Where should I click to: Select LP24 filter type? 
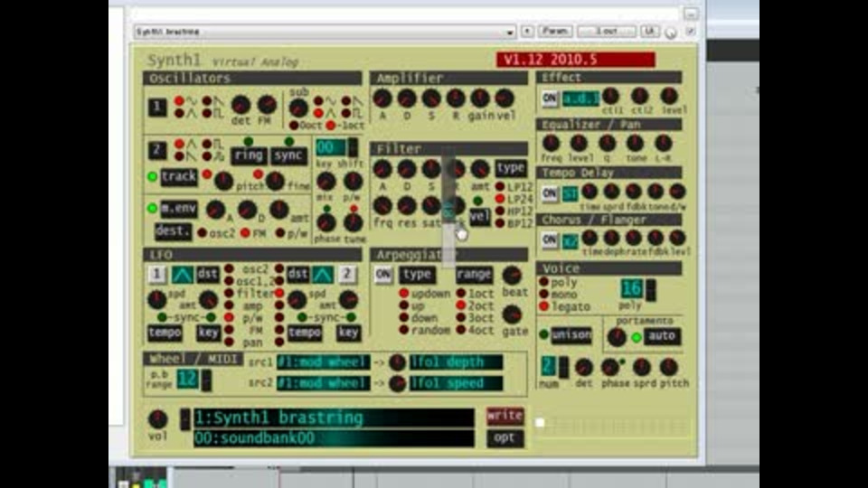[x=500, y=199]
